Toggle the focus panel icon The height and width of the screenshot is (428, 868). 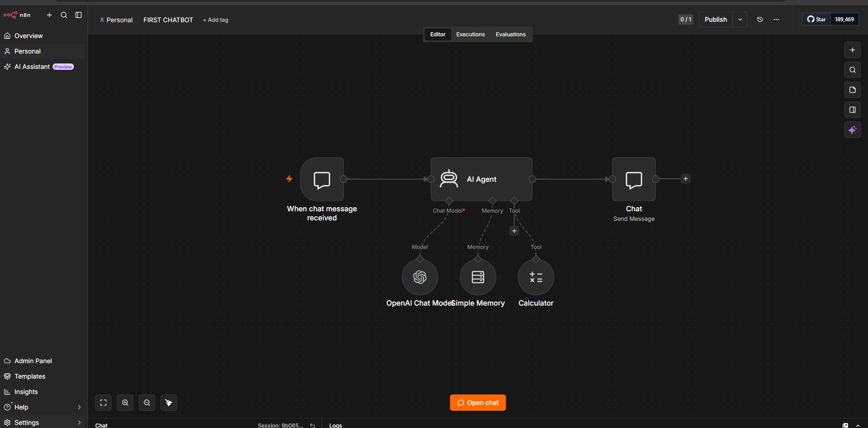tap(853, 110)
